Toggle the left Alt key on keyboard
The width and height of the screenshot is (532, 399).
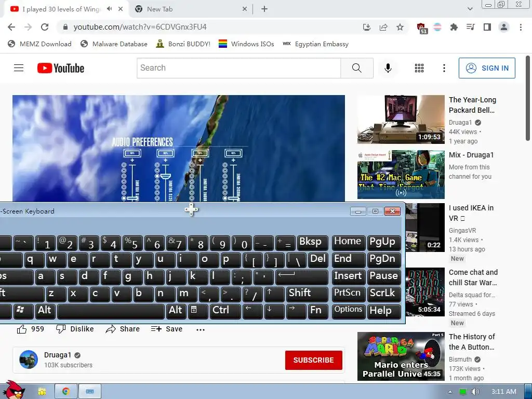(x=46, y=311)
